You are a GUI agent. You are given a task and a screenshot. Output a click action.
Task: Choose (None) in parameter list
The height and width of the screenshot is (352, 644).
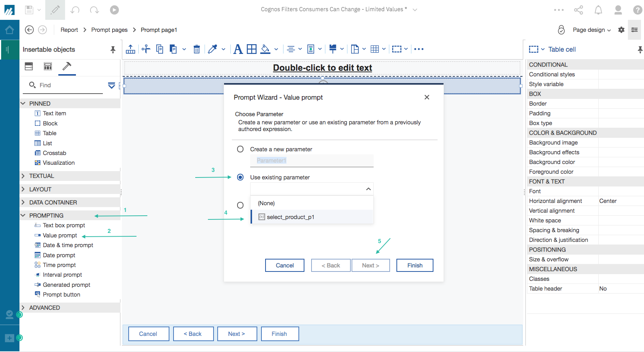tap(312, 203)
